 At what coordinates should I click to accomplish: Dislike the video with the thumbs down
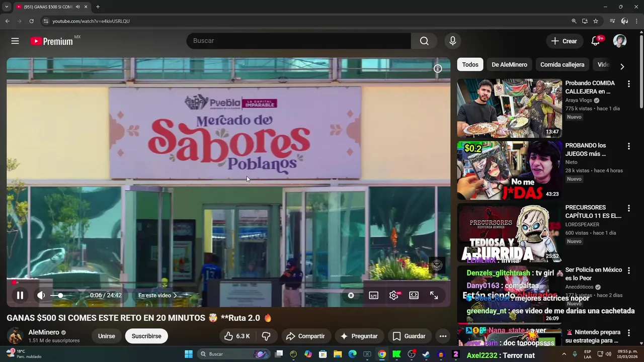click(x=267, y=336)
